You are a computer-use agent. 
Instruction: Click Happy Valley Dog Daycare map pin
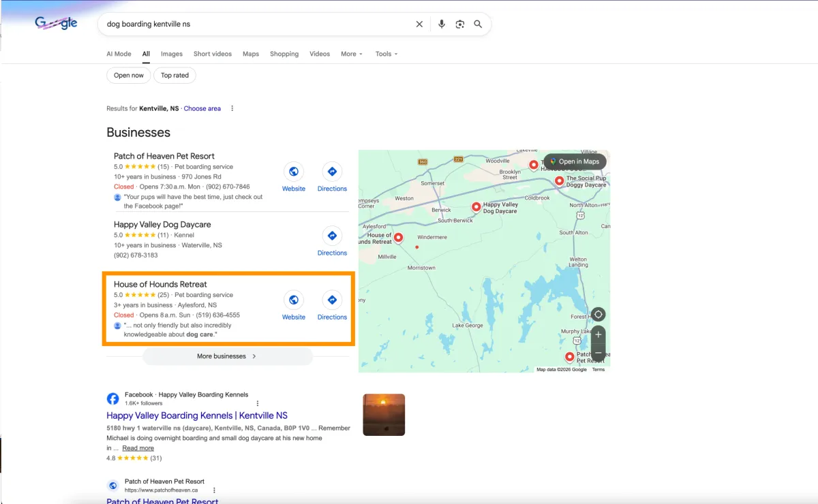pos(476,207)
